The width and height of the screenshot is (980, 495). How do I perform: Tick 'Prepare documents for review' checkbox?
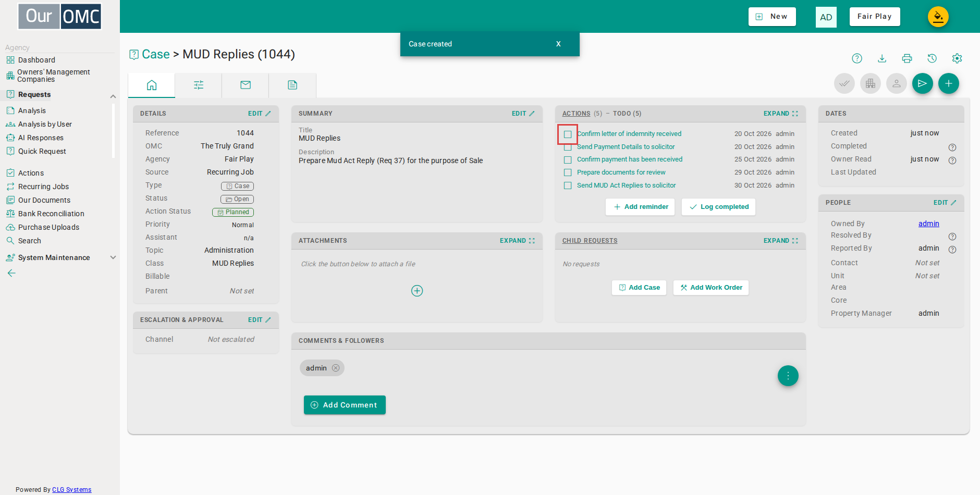click(568, 172)
